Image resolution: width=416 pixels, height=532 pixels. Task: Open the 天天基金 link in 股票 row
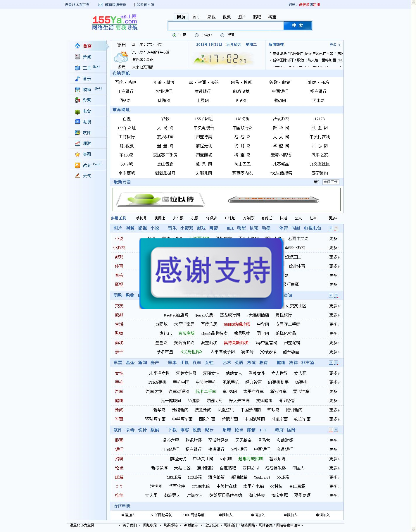243,440
